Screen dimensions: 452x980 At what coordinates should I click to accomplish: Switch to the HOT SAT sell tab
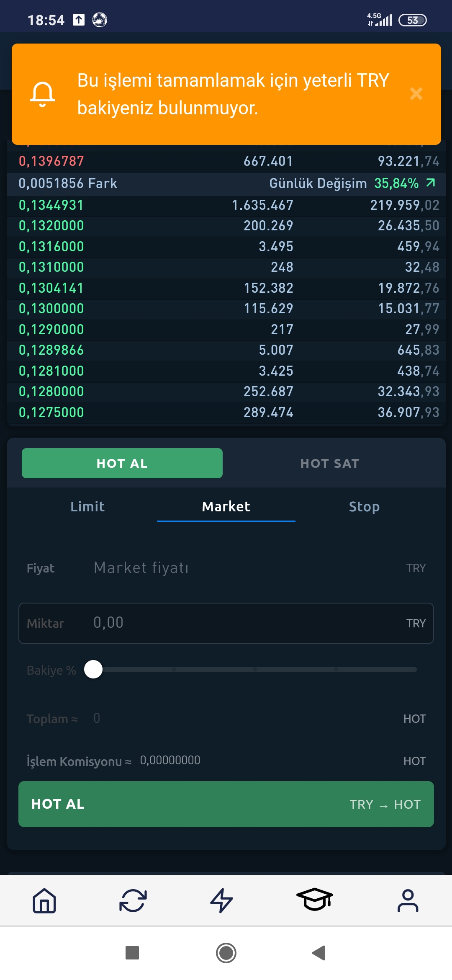[330, 463]
